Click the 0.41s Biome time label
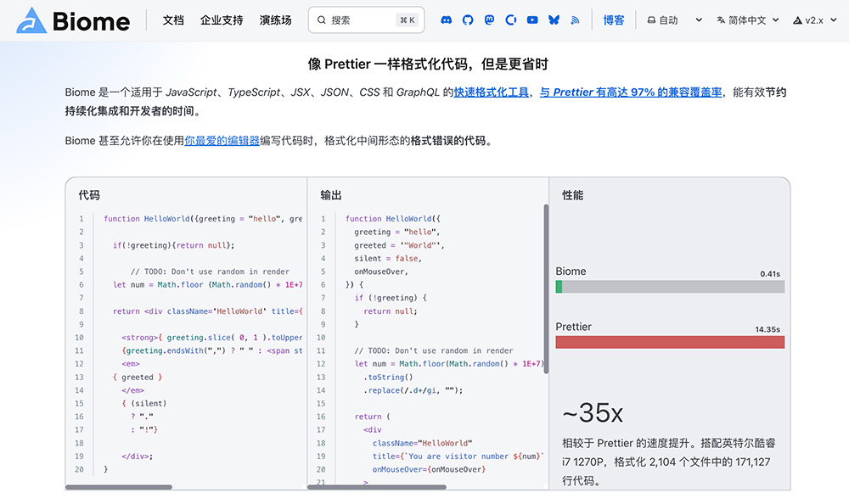 (770, 274)
